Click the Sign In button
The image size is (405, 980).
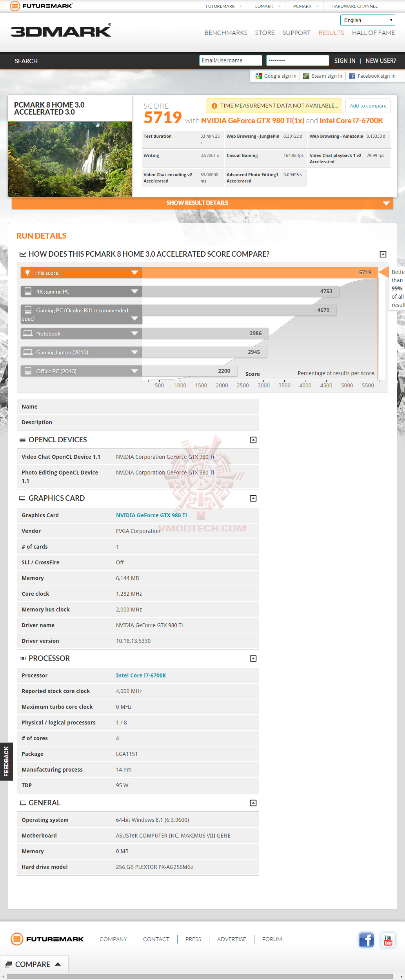[x=345, y=60]
